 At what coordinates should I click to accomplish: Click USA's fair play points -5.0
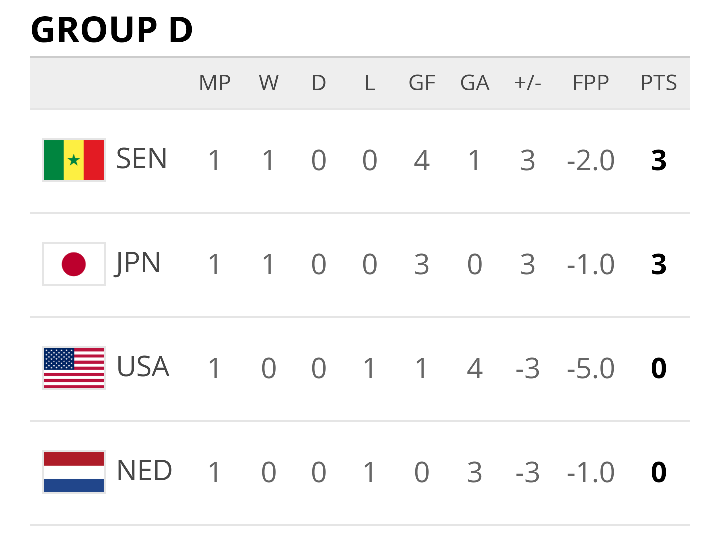point(591,369)
